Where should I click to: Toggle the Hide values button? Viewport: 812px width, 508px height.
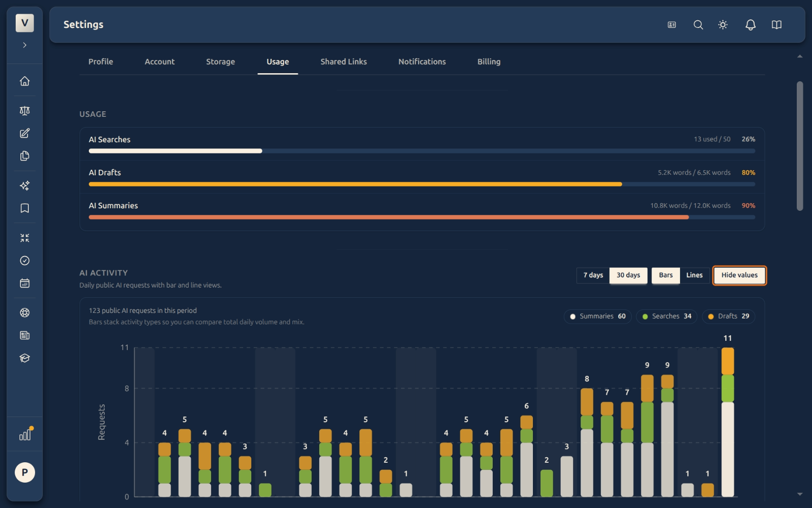[739, 275]
